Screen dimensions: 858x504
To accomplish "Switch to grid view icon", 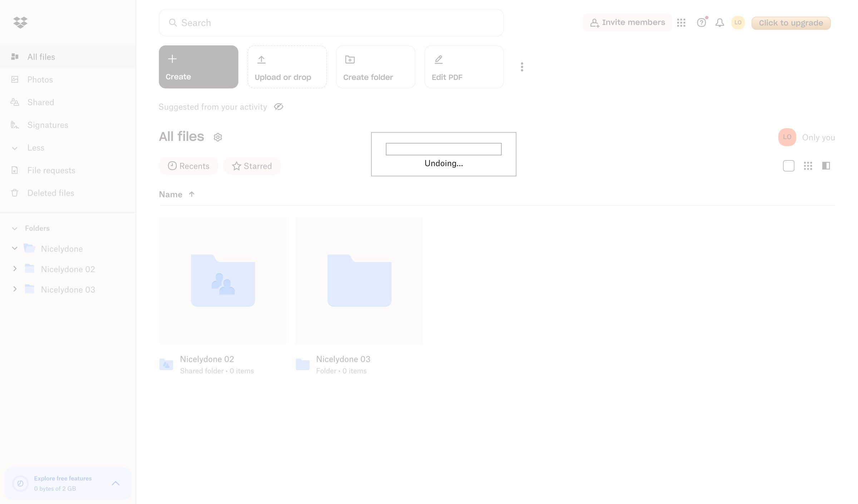I will [808, 166].
